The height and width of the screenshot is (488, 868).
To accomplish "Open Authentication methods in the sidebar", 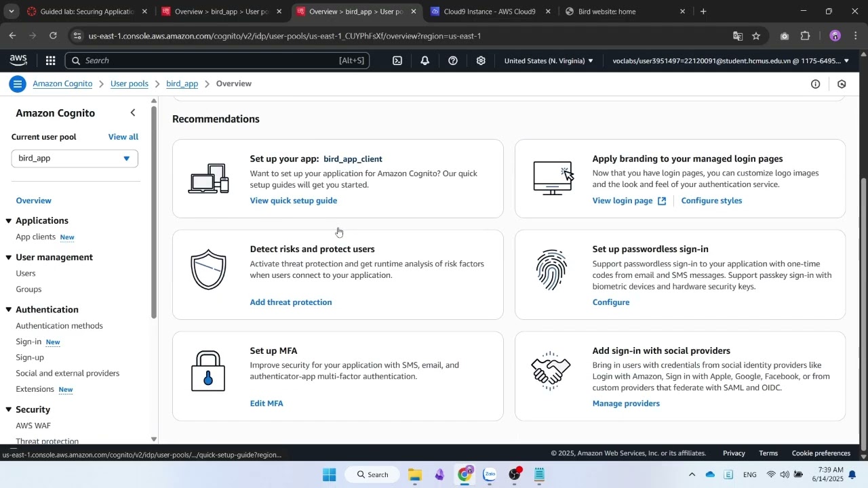I will tap(59, 326).
